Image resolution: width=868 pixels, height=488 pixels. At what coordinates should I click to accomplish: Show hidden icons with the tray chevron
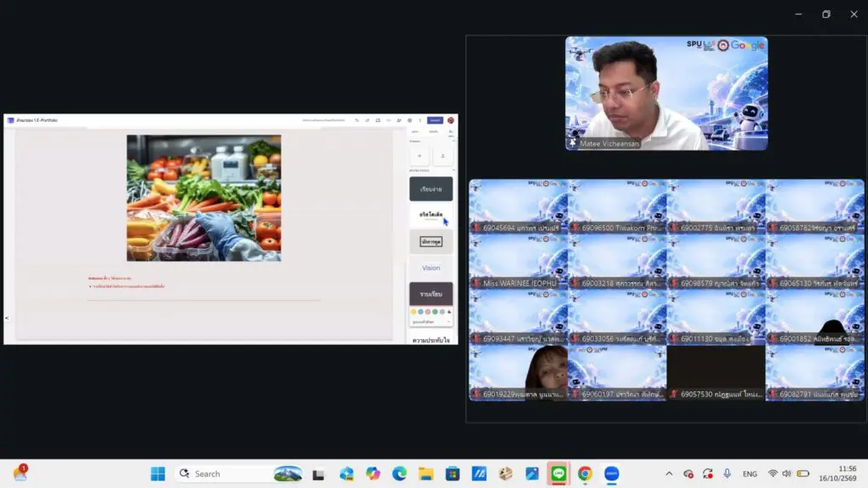669,474
